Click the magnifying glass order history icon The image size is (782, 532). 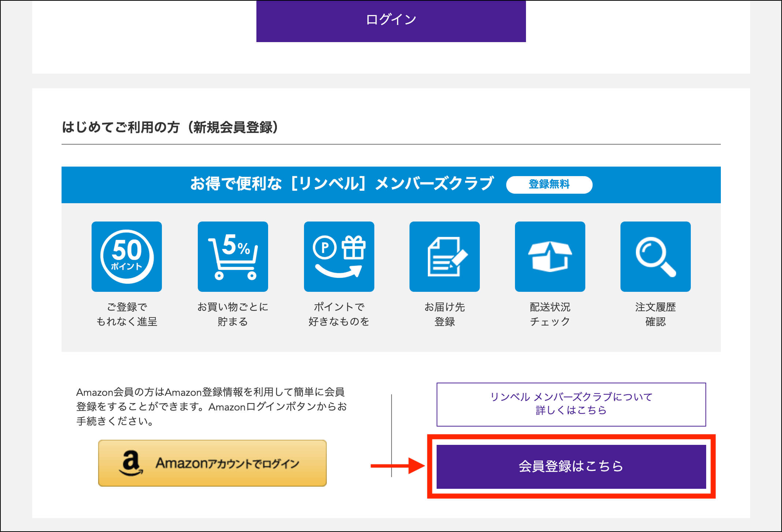pos(656,257)
